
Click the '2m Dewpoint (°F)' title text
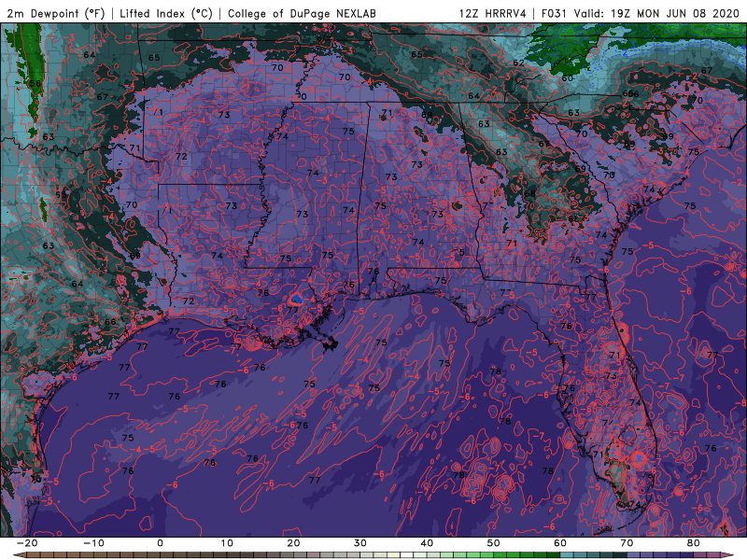point(55,13)
